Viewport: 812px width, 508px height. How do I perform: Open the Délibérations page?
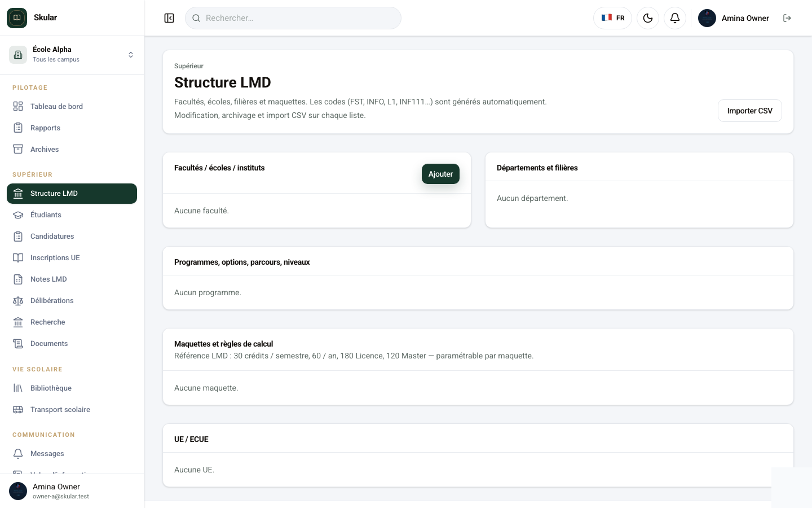(x=72, y=300)
